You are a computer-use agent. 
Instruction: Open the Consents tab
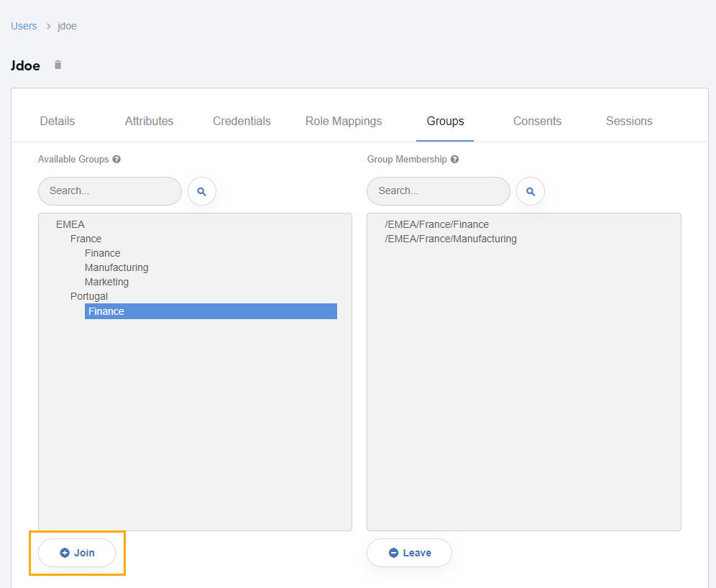[537, 121]
